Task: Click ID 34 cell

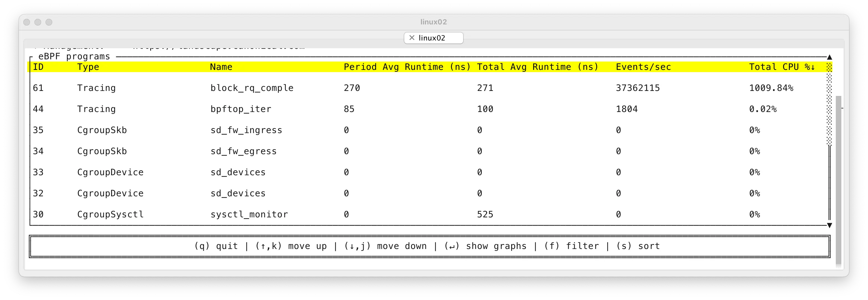Action: coord(38,151)
